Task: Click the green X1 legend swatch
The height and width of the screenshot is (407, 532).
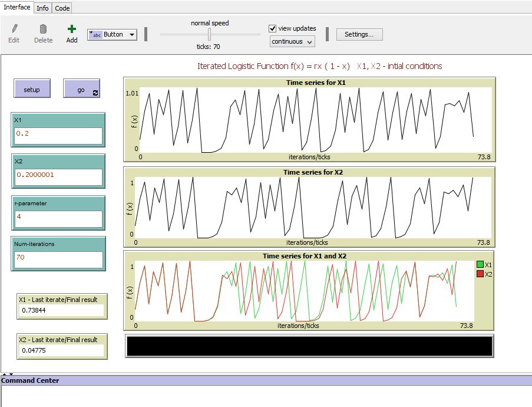Action: point(480,265)
